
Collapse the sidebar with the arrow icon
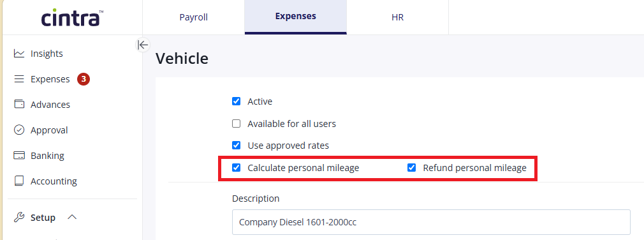143,45
